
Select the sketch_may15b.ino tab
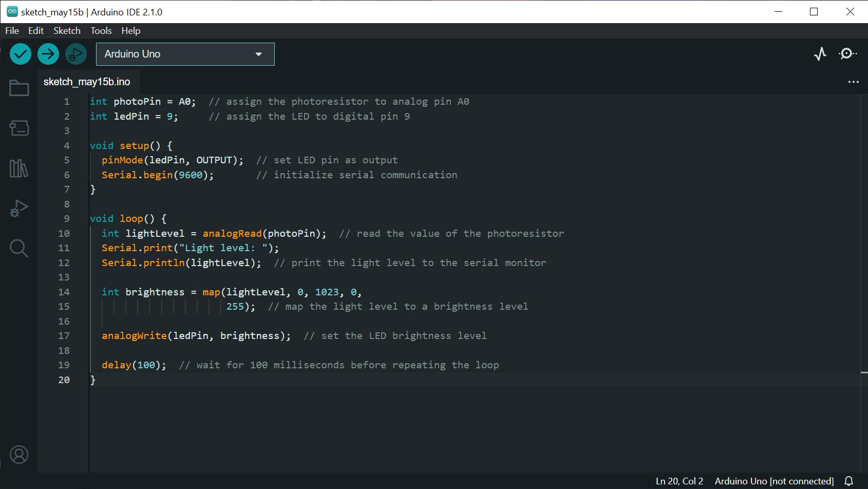pos(87,82)
